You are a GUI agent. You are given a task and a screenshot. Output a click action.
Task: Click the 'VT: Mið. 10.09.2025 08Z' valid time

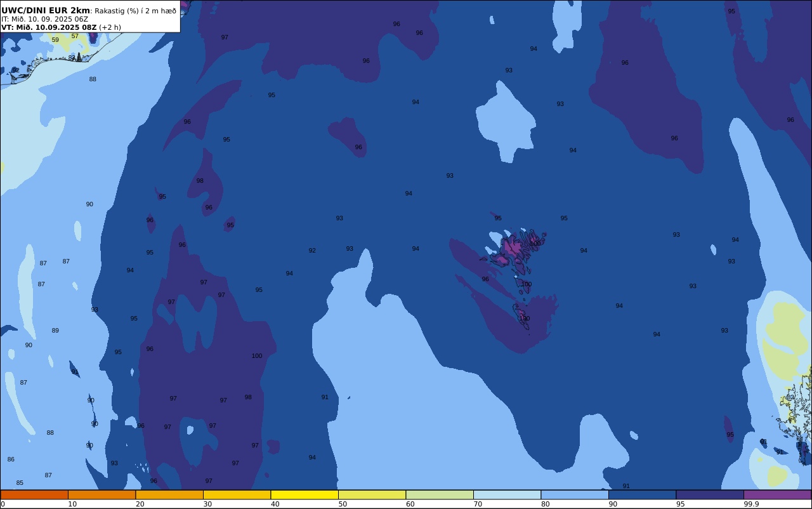pos(49,27)
